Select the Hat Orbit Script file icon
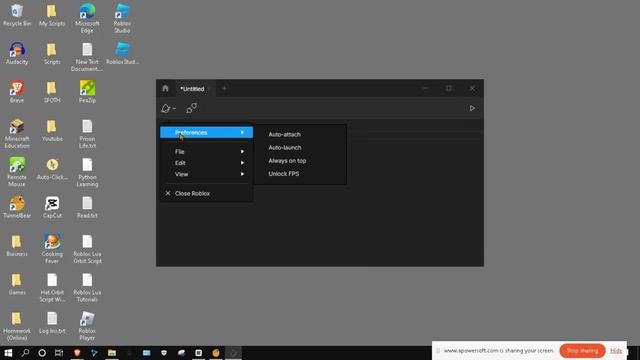This screenshot has height=360, width=640. [52, 287]
